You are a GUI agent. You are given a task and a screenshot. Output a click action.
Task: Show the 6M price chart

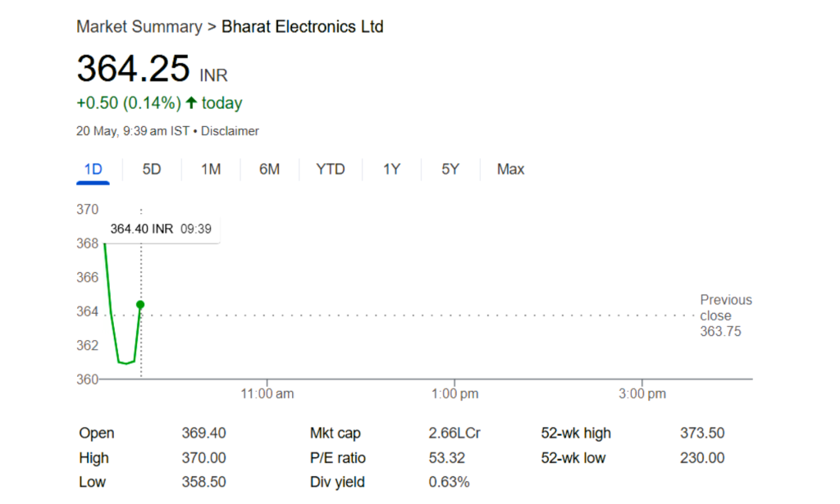269,170
